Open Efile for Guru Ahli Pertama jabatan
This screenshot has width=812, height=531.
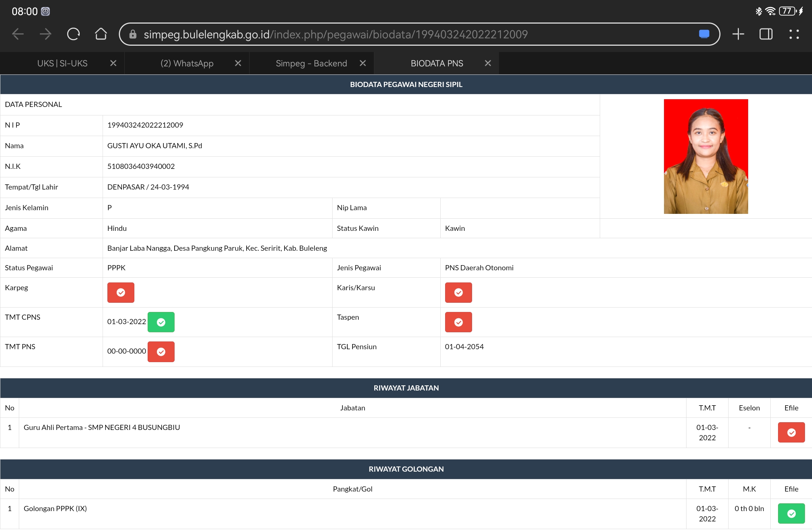click(x=791, y=433)
